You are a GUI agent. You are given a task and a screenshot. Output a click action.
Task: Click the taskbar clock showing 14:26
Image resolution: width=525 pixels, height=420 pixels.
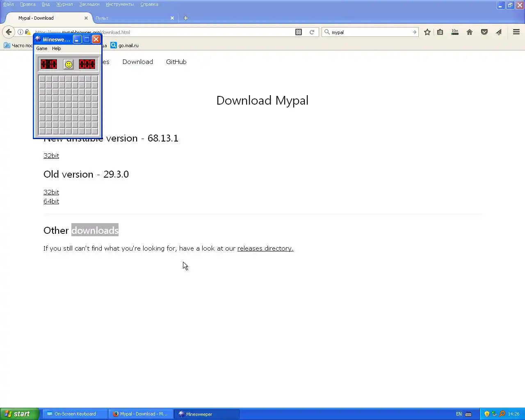pos(514,414)
